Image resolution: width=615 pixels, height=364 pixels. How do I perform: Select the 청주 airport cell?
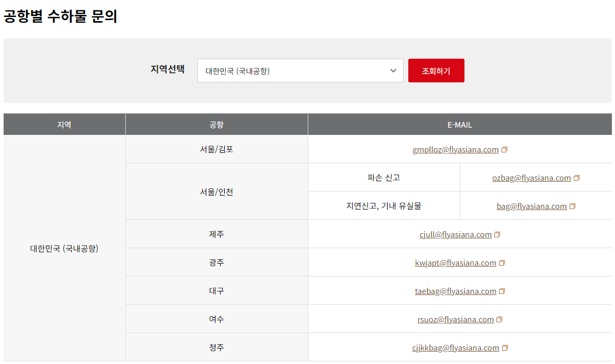[217, 347]
